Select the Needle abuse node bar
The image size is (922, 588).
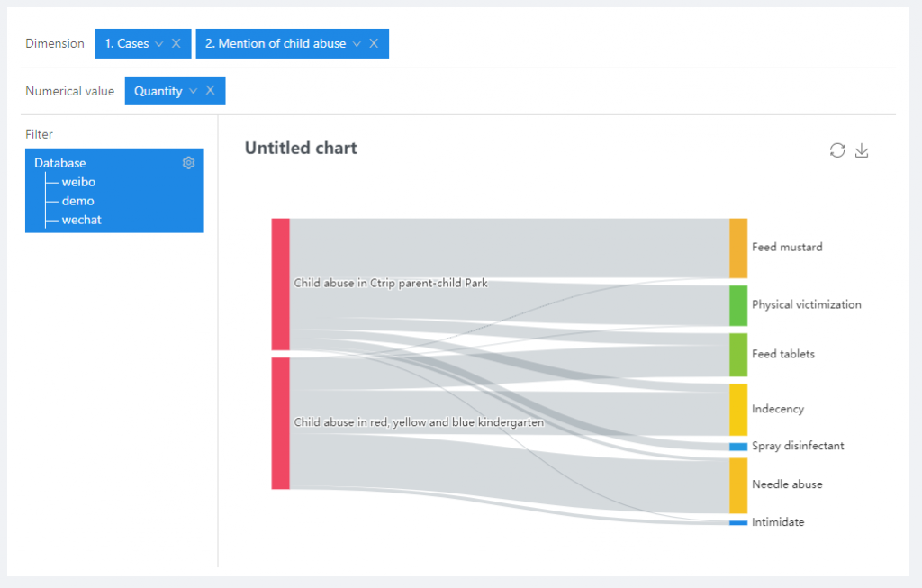click(x=738, y=485)
